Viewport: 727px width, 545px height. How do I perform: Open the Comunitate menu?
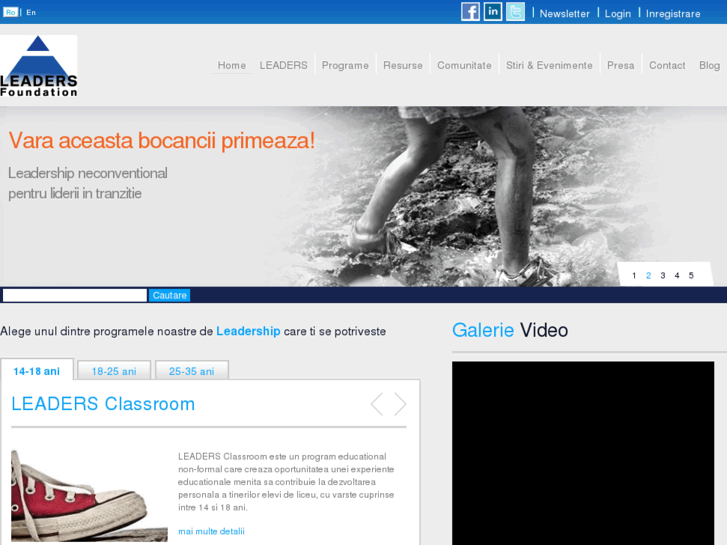(x=464, y=65)
